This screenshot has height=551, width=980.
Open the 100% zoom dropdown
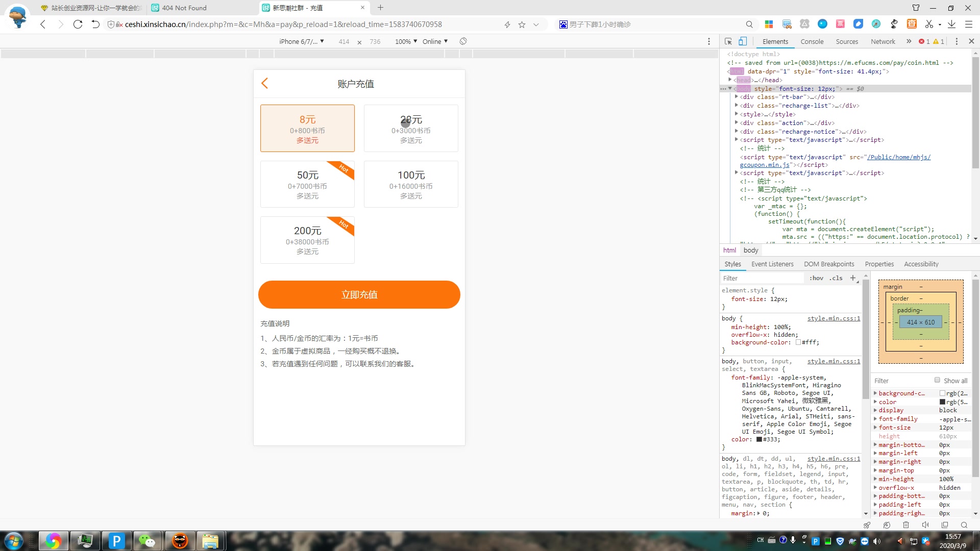point(406,41)
